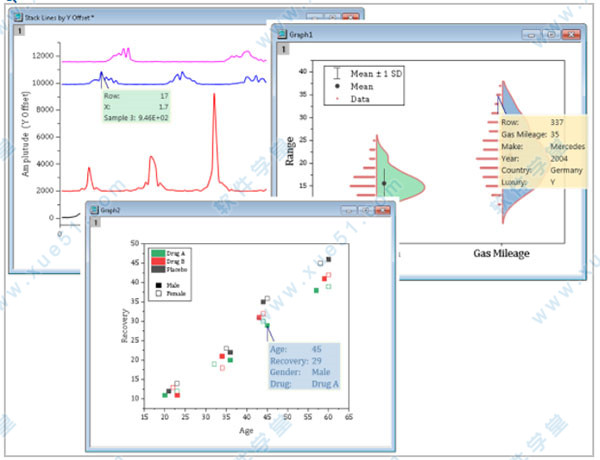Close the Stack Lines by Y Offset window

point(351,17)
